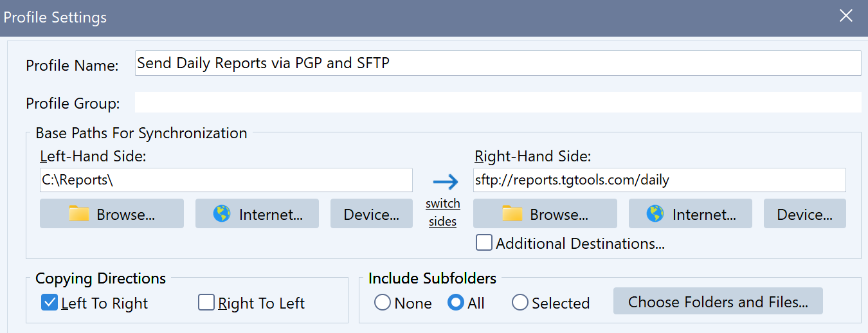Enable the Additional Destinations checkbox
Image resolution: width=868 pixels, height=333 pixels.
coord(484,243)
